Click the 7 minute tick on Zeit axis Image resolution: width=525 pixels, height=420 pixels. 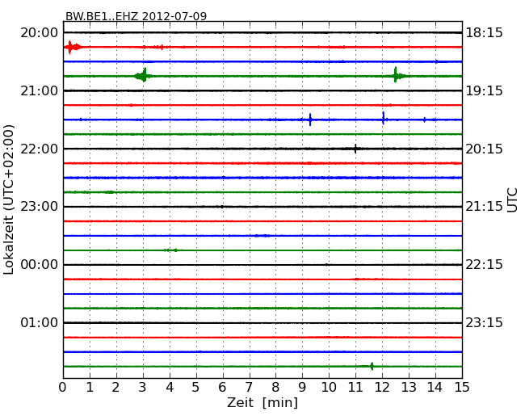pos(249,387)
